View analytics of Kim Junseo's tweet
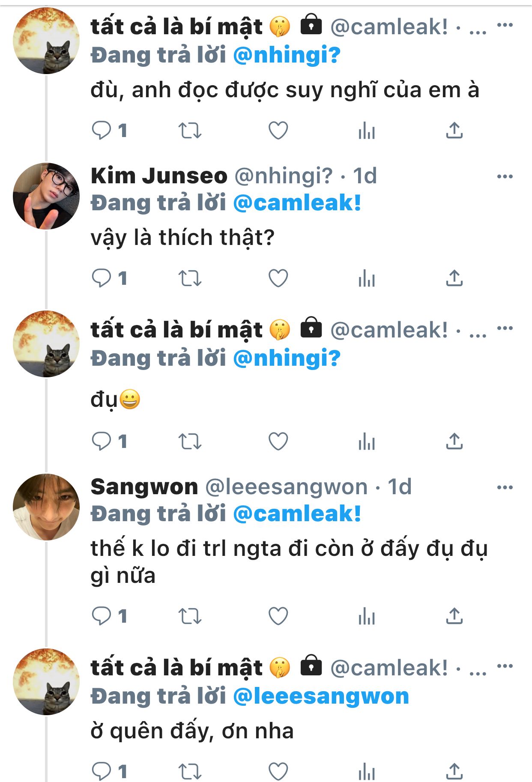This screenshot has height=782, width=532. [367, 279]
